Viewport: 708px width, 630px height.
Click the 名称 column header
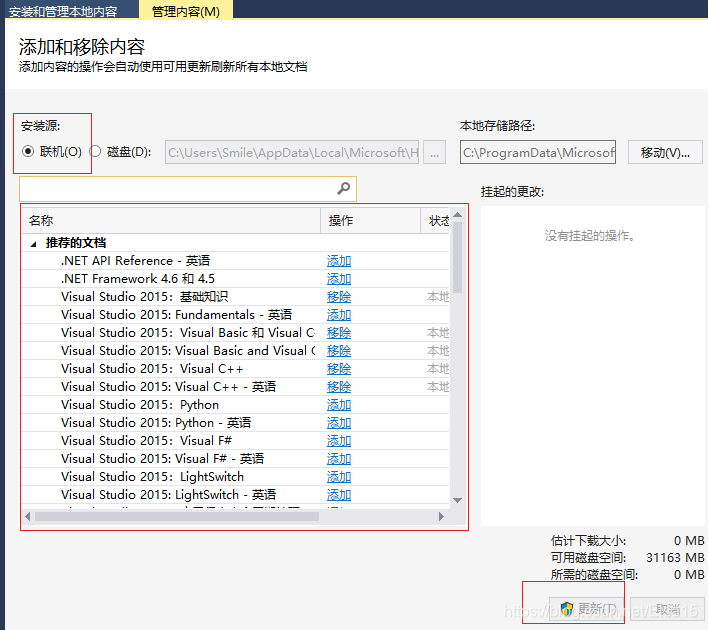pyautogui.click(x=171, y=220)
